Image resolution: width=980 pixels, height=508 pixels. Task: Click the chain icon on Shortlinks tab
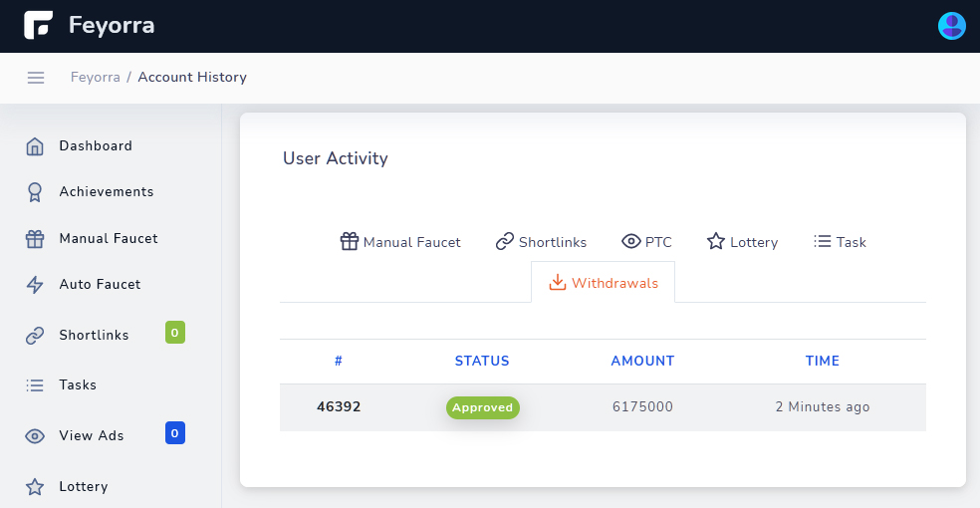(x=504, y=241)
